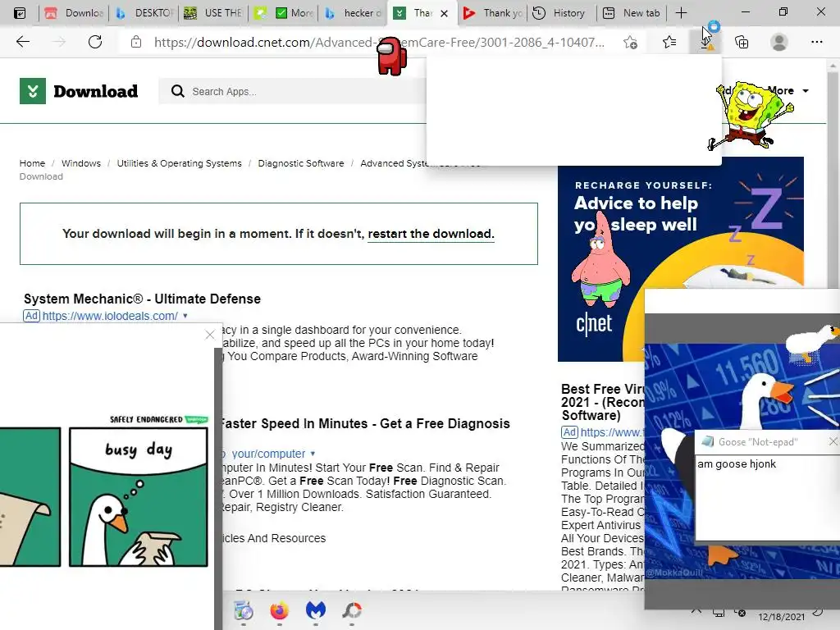840x630 pixels.
Task: Click the 'am goose hjonk' notepad text area
Action: pyautogui.click(x=767, y=497)
